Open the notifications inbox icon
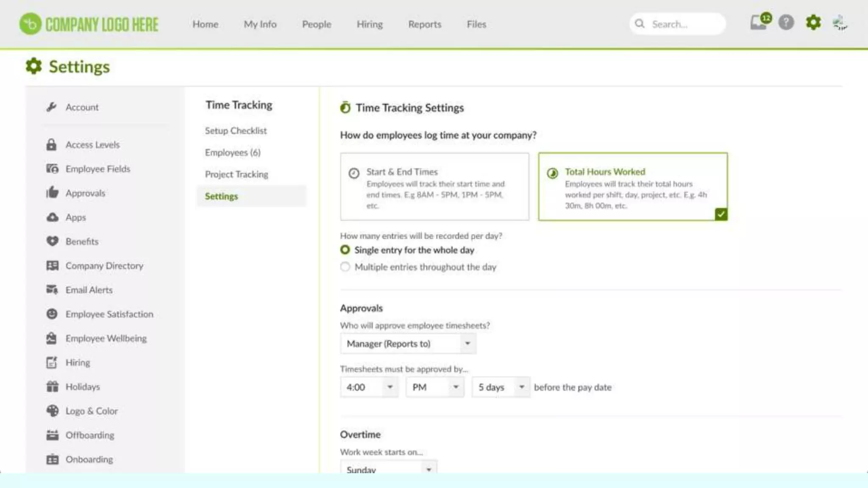The width and height of the screenshot is (868, 488). (x=758, y=23)
